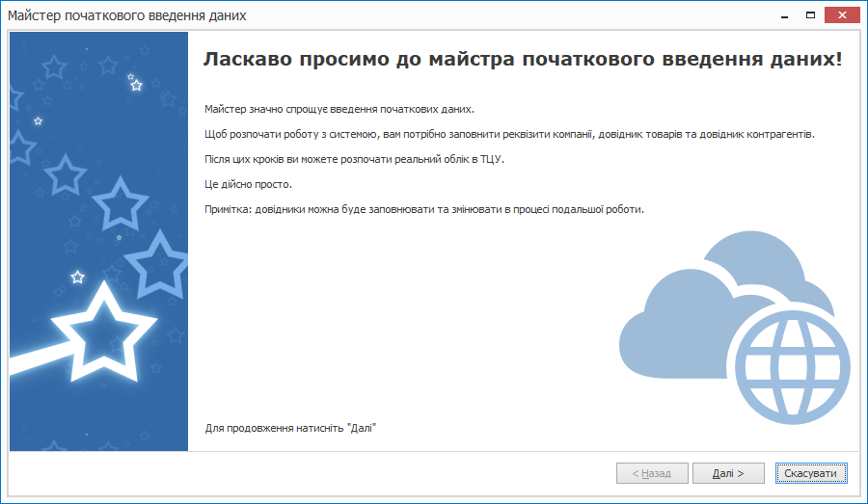Select the line "Майстер значно спрощує введення"
Viewport: 868px width, 504px height.
click(x=339, y=109)
